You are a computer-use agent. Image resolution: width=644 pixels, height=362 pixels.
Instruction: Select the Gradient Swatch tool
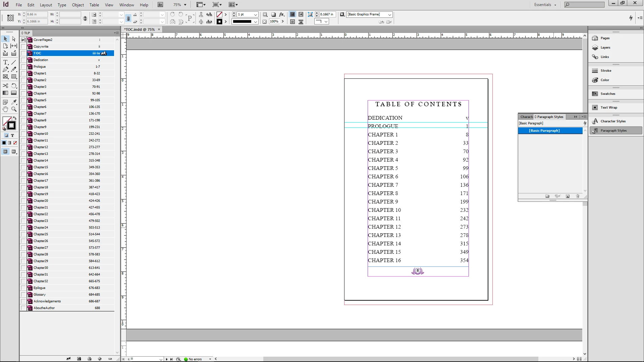[x=5, y=93]
